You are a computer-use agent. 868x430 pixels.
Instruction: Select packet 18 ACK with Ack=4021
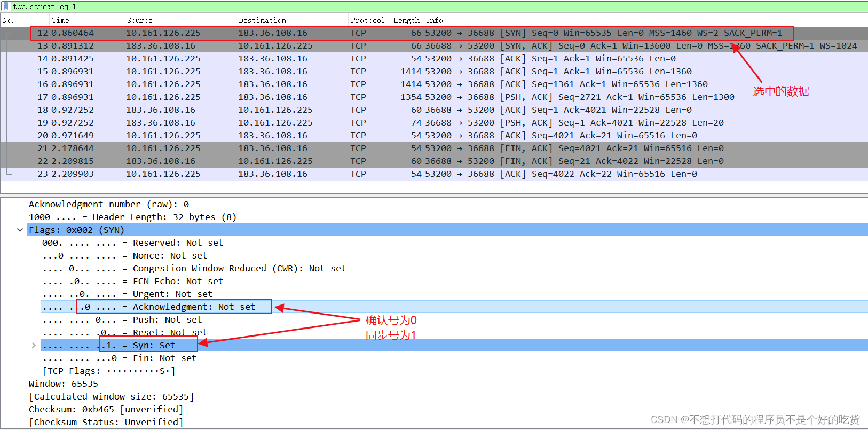434,110
